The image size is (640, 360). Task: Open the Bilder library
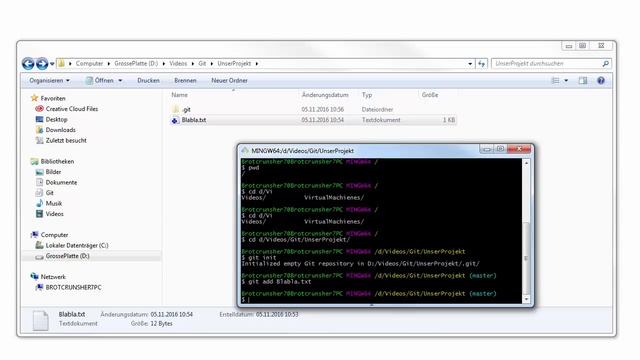pos(53,172)
